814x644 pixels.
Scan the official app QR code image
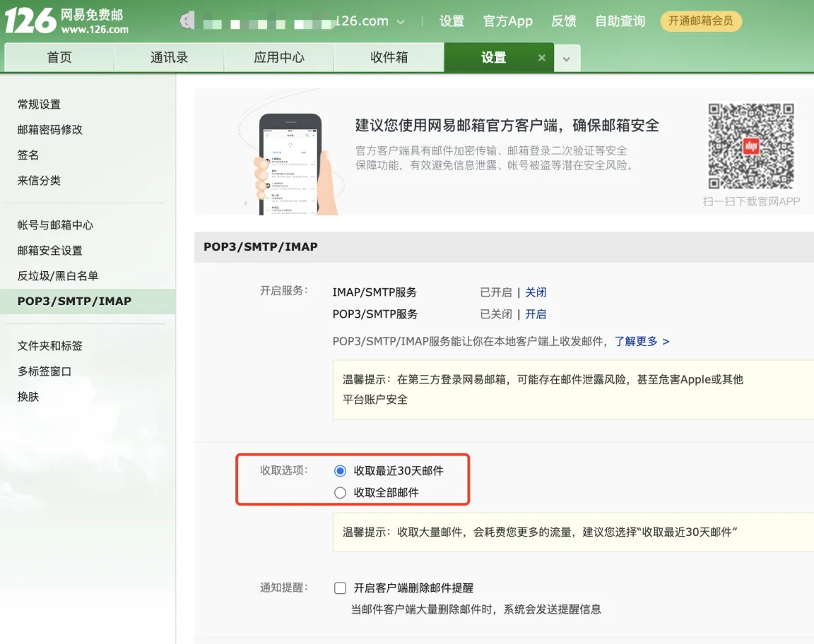click(751, 146)
